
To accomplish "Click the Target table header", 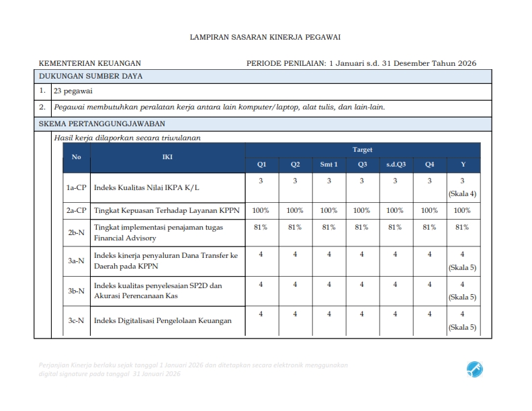I will coord(362,150).
